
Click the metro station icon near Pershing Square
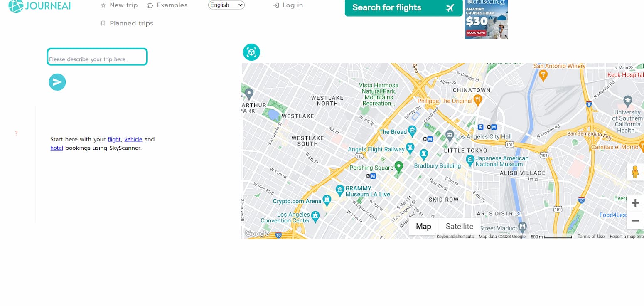click(371, 176)
